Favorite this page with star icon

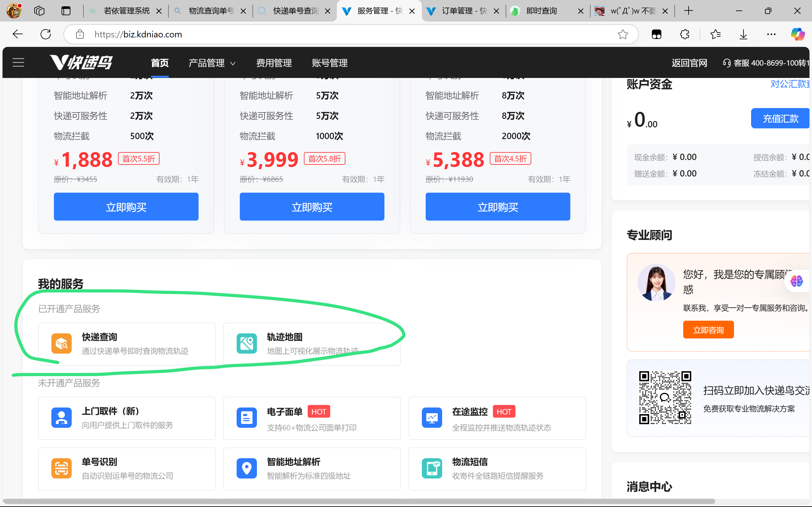click(x=623, y=34)
